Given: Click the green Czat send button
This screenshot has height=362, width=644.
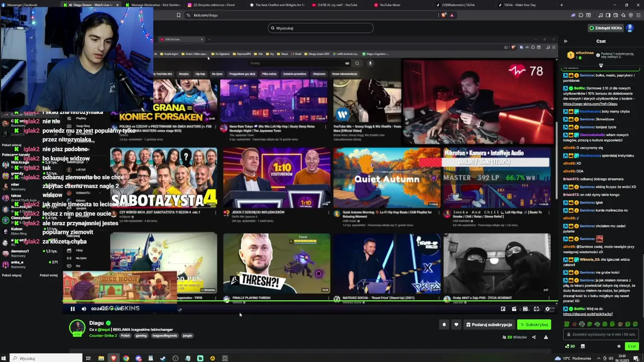Looking at the screenshot, I should click(x=632, y=346).
